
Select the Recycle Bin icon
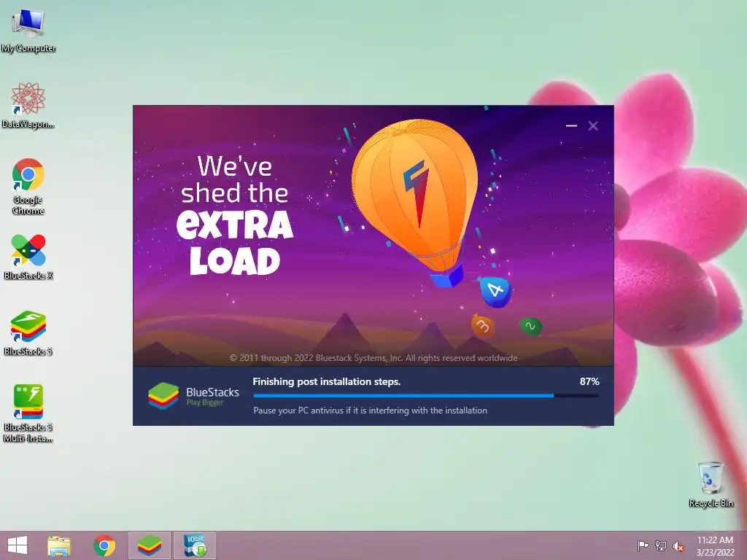711,484
